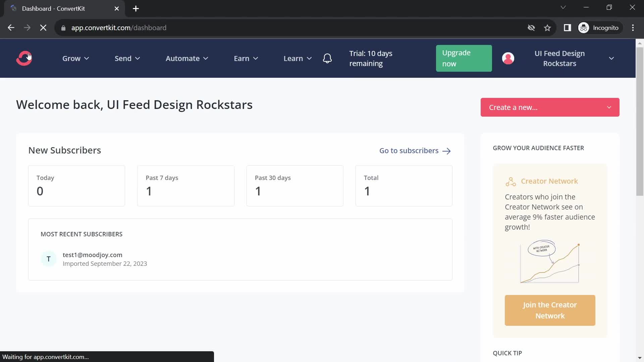Viewport: 644px width, 362px height.
Task: Click the ConvertKit logo icon
Action: pyautogui.click(x=24, y=58)
